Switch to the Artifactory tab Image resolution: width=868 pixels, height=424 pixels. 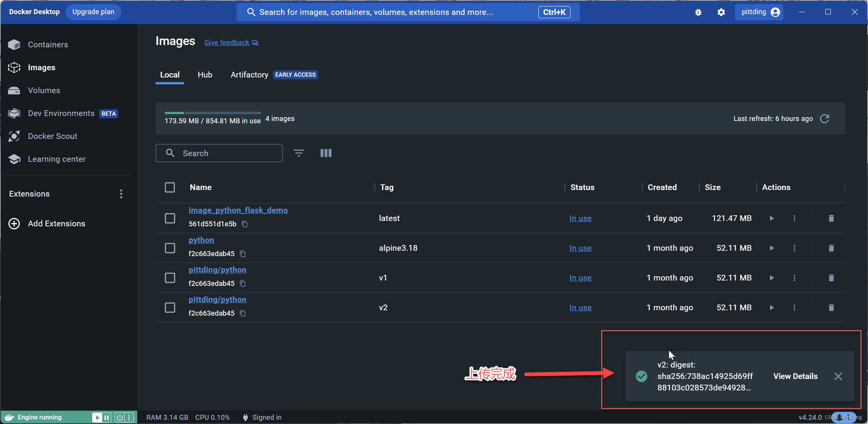[x=249, y=75]
